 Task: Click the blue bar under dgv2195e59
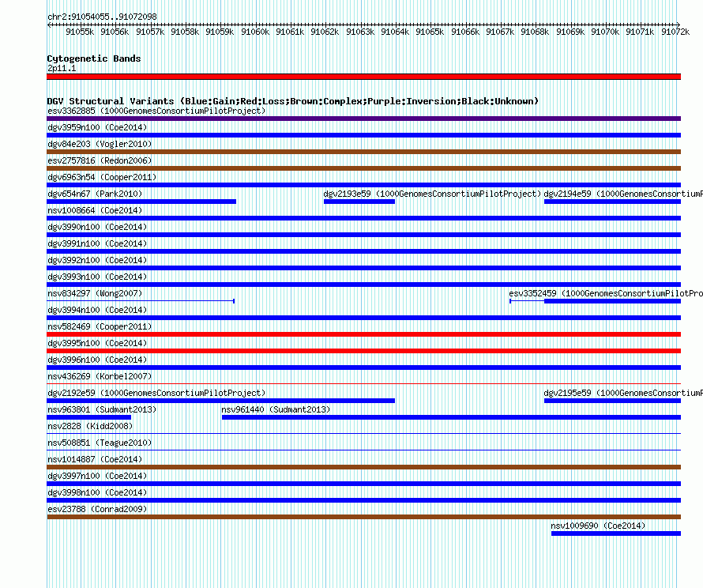coord(612,401)
